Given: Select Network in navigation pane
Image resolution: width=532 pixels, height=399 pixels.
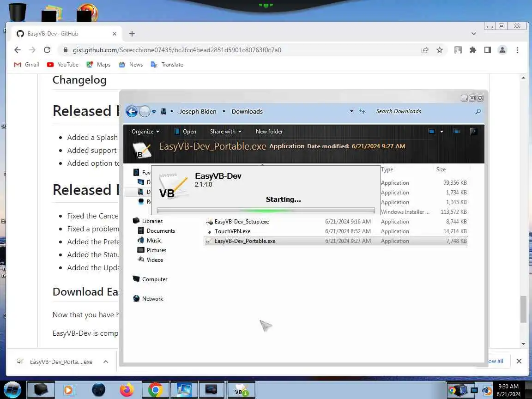Looking at the screenshot, I should (x=148, y=299).
